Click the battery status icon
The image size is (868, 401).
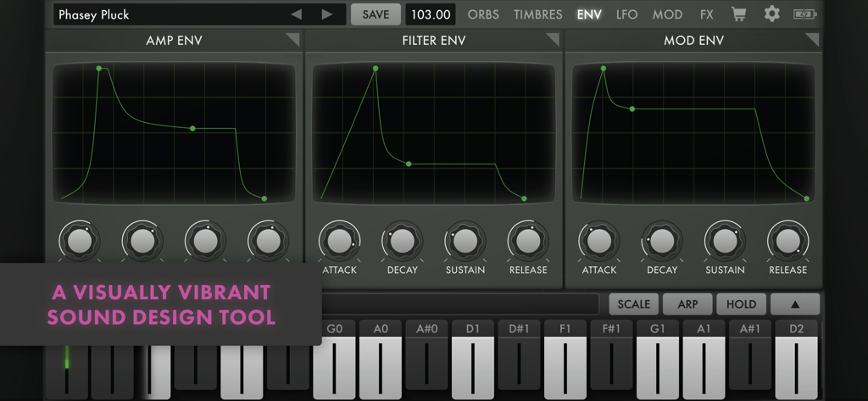tap(805, 14)
